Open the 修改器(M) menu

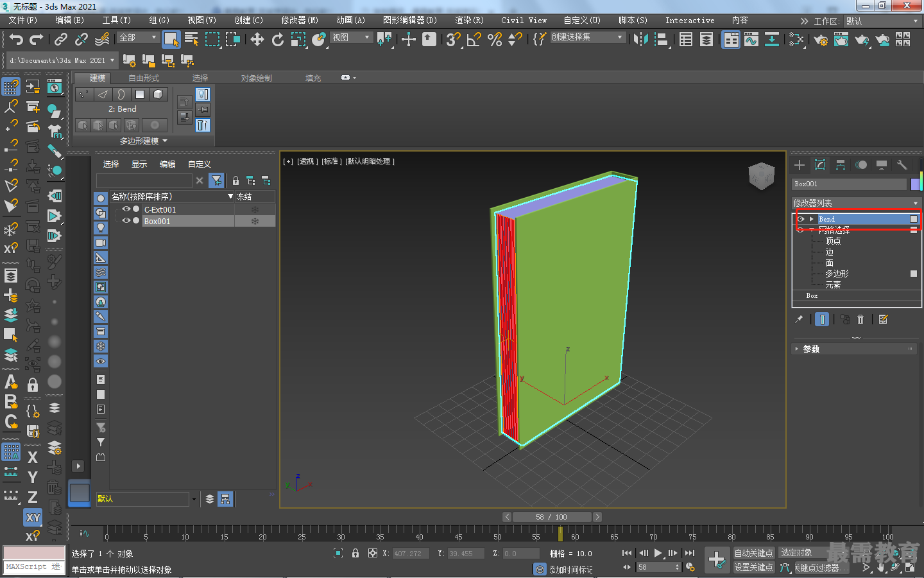(300, 21)
